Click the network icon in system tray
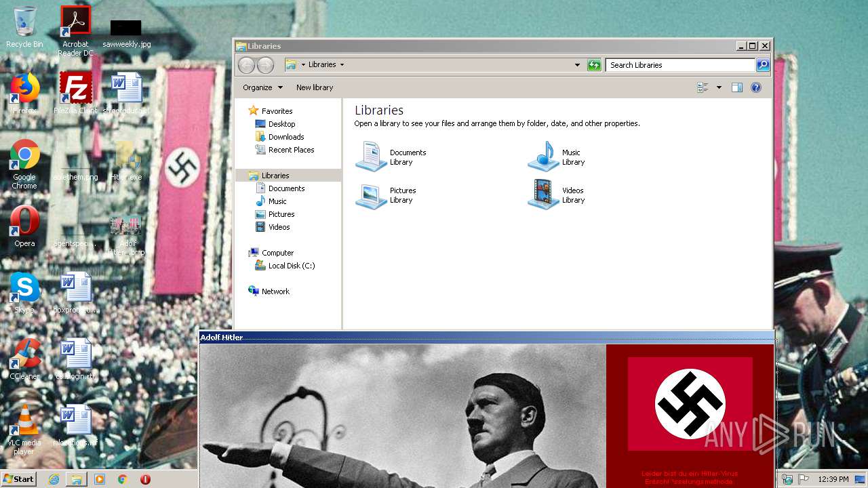Viewport: 868px width, 488px height. [x=788, y=479]
